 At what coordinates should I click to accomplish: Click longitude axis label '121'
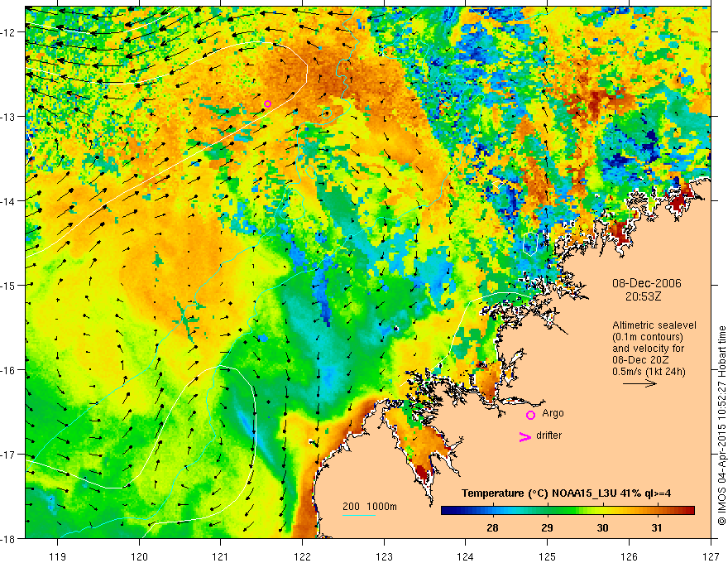coord(221,556)
